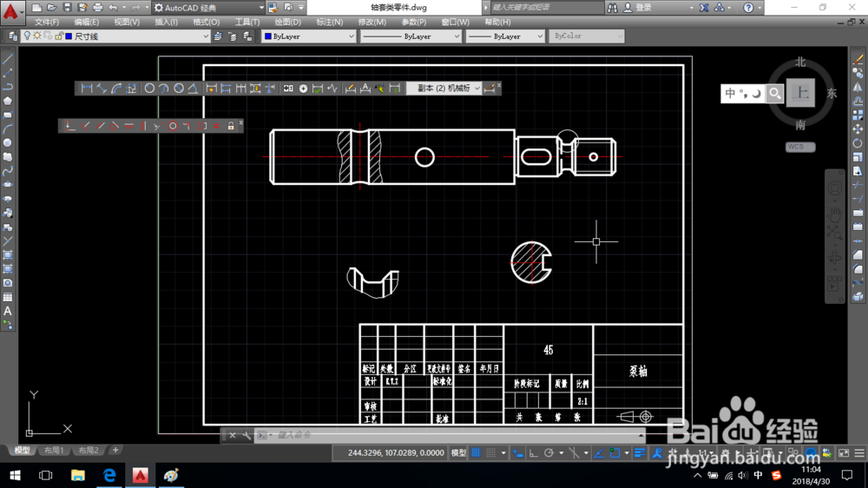This screenshot has width=868, height=488.
Task: Open File Explorer from taskbar
Action: tap(77, 475)
